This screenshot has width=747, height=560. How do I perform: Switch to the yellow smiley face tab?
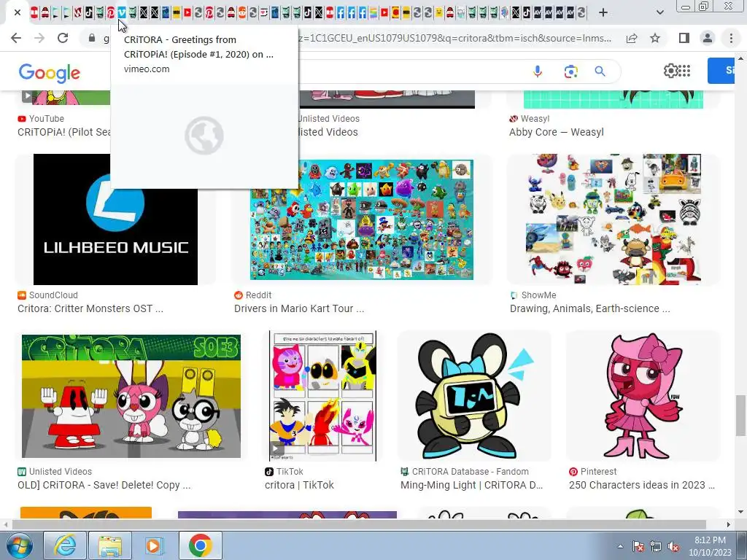438,13
